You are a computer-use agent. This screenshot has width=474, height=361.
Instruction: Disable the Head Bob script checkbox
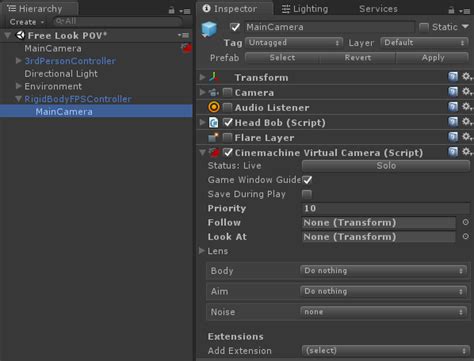(228, 122)
